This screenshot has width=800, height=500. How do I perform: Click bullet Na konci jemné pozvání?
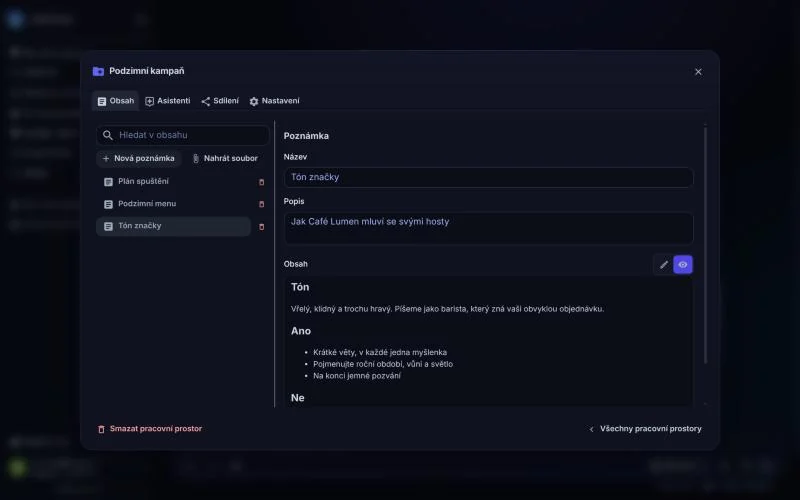[357, 376]
